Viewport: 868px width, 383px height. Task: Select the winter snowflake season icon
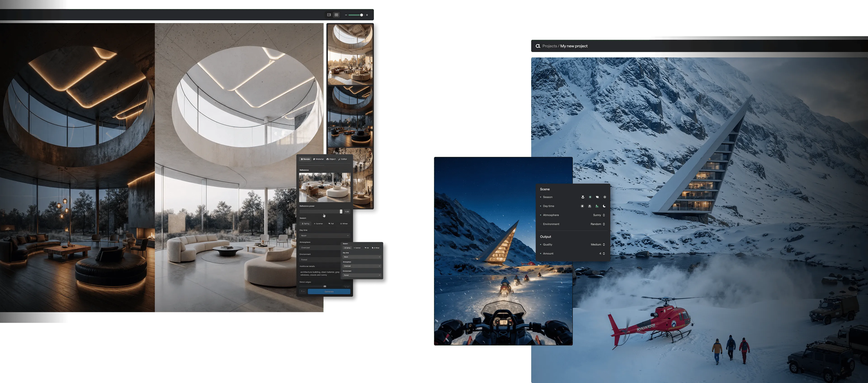[x=604, y=197]
